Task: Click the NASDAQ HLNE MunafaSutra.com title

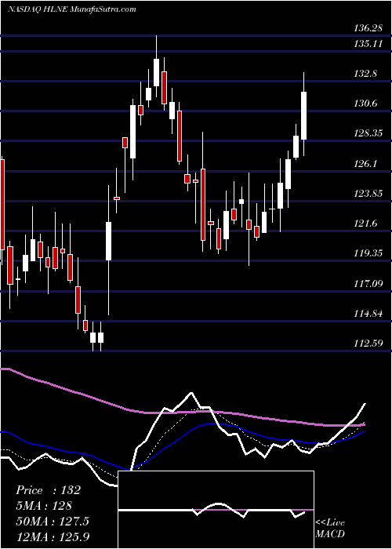Action: pos(71,9)
